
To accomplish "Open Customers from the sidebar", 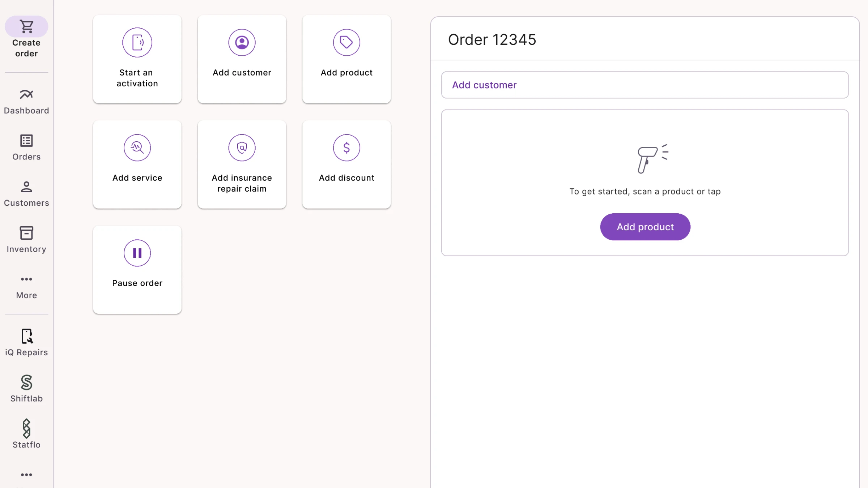I will (26, 194).
